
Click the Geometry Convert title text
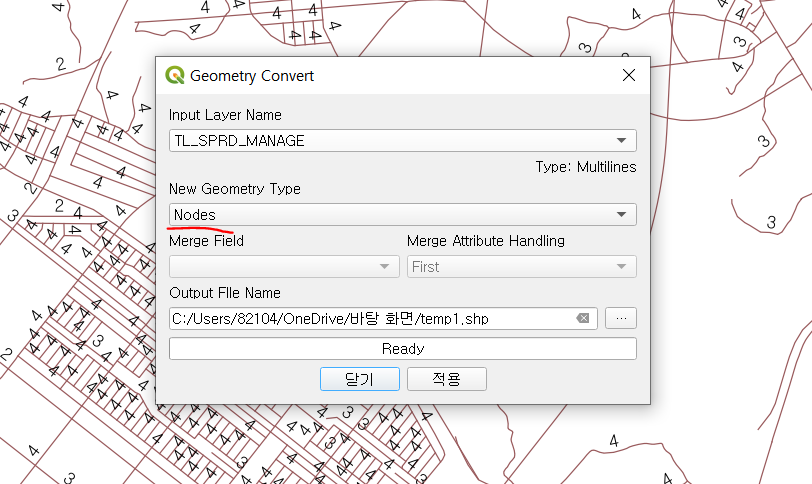(252, 76)
